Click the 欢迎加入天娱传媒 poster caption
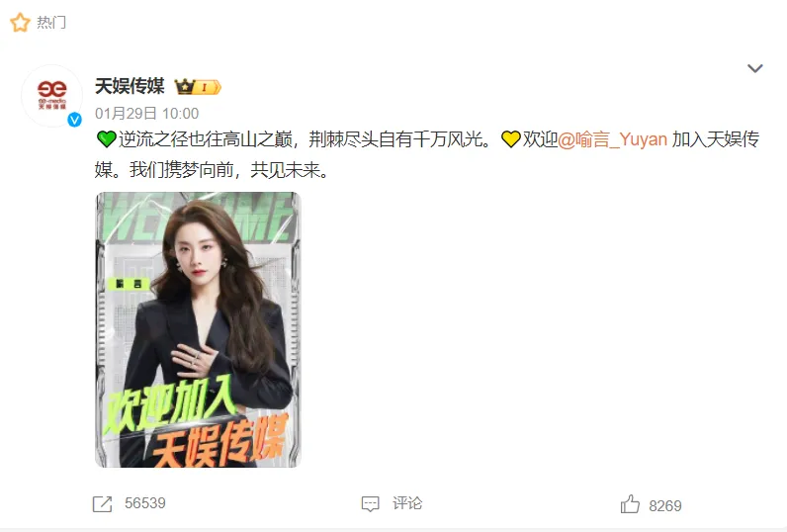The height and width of the screenshot is (532, 787). (196, 420)
